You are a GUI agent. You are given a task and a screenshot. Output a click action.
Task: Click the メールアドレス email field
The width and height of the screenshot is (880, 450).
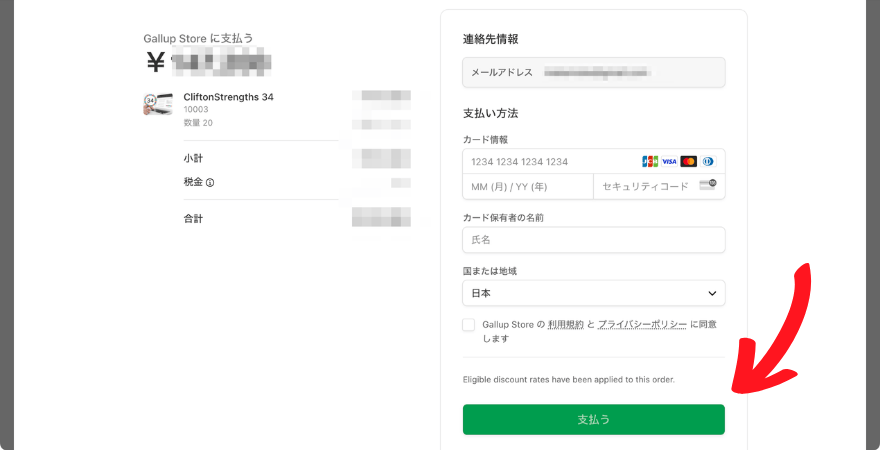pos(594,72)
